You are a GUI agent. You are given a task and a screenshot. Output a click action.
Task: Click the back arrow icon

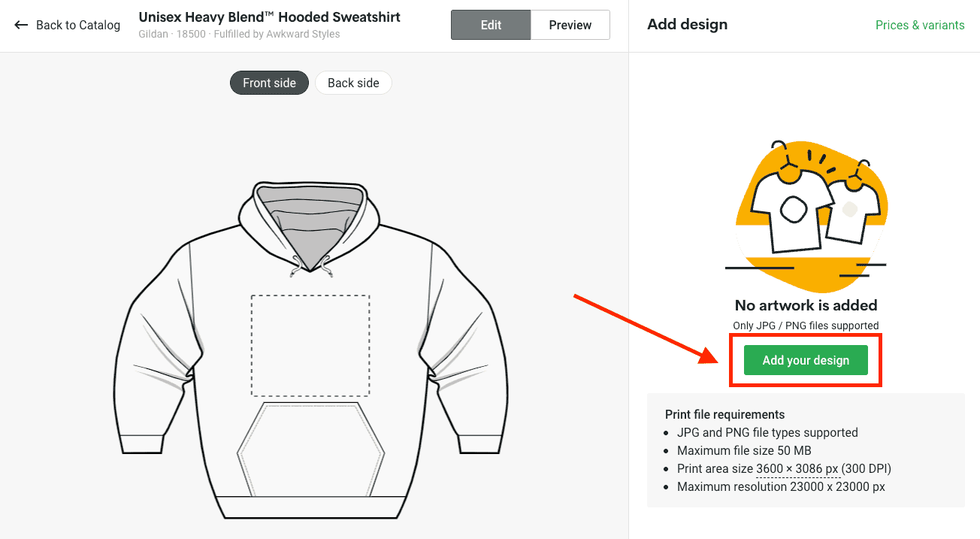coord(21,25)
